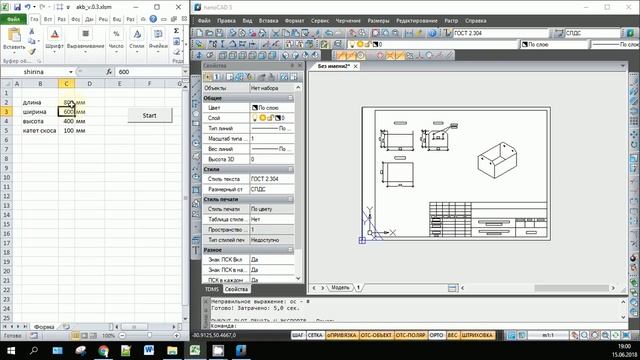Click Excel zoom in plus button
640x360 pixels.
(x=177, y=336)
